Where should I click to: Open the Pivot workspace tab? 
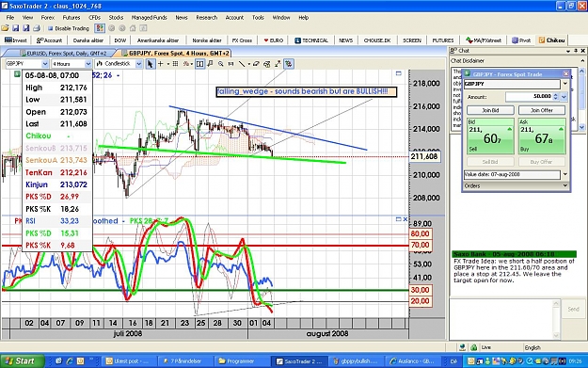click(x=521, y=40)
